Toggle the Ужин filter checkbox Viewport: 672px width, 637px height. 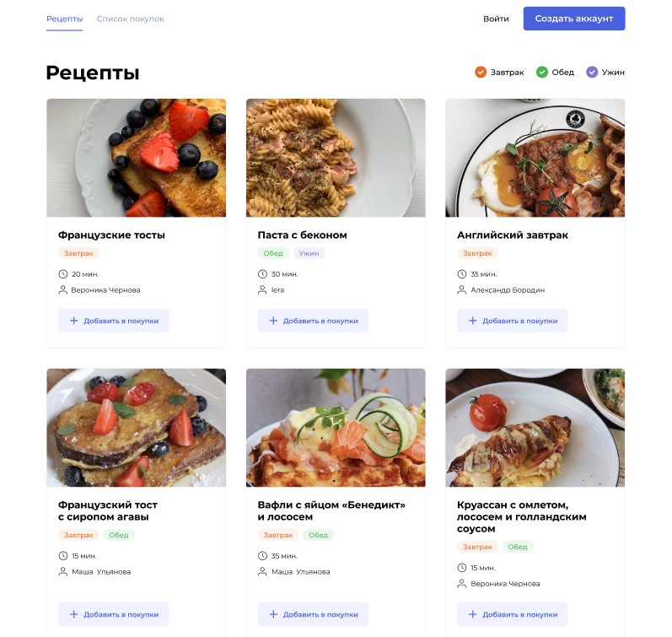[592, 72]
